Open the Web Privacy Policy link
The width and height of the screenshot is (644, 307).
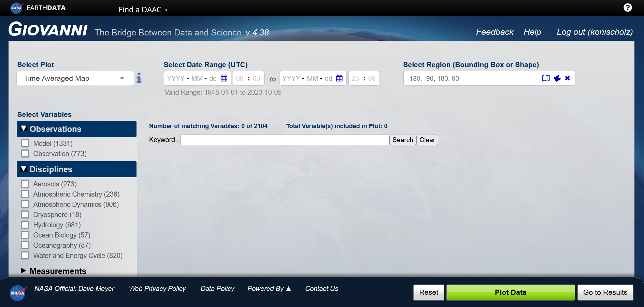click(x=157, y=289)
